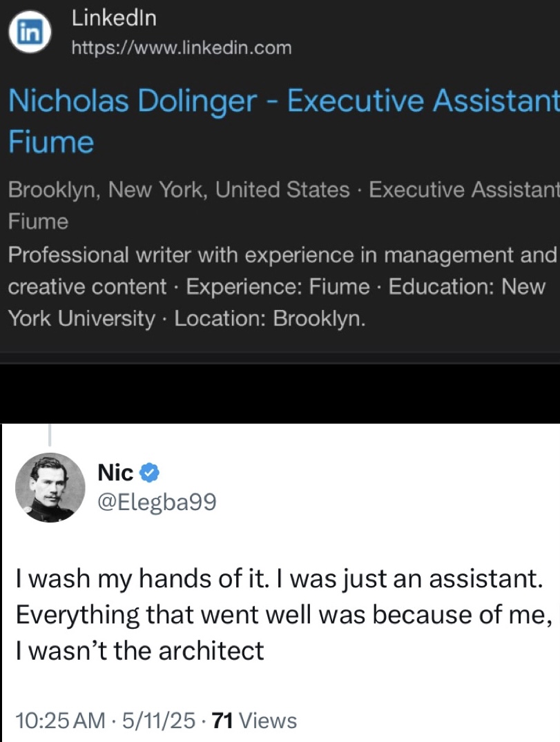Click the LinkedIn favicon icon
Image resolution: width=560 pixels, height=742 pixels.
point(30,32)
